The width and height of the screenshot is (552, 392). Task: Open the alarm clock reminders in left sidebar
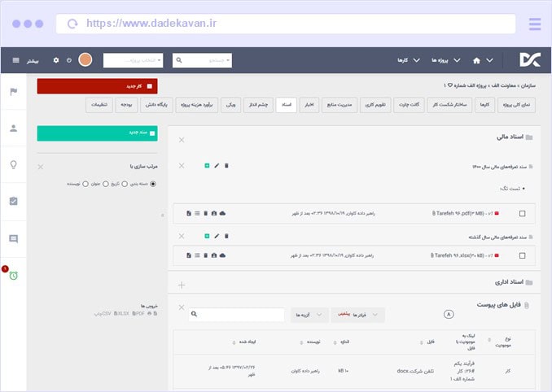(13, 275)
